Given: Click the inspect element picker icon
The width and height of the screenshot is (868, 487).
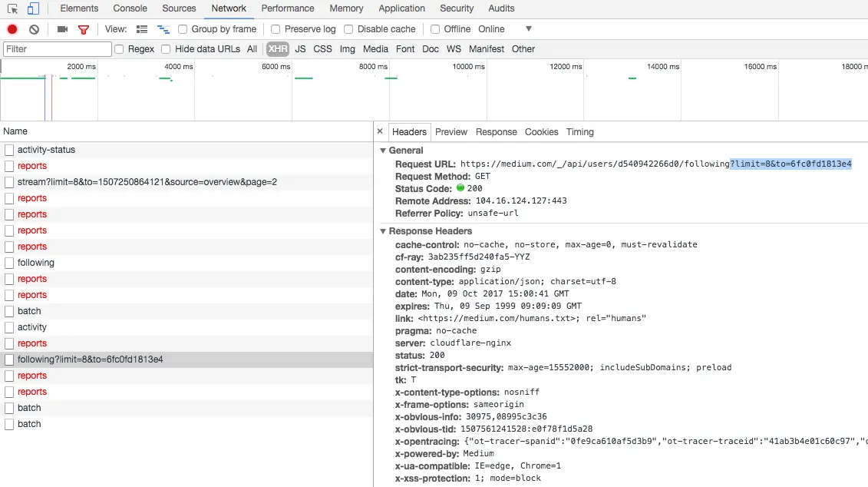Looking at the screenshot, I should (12, 8).
